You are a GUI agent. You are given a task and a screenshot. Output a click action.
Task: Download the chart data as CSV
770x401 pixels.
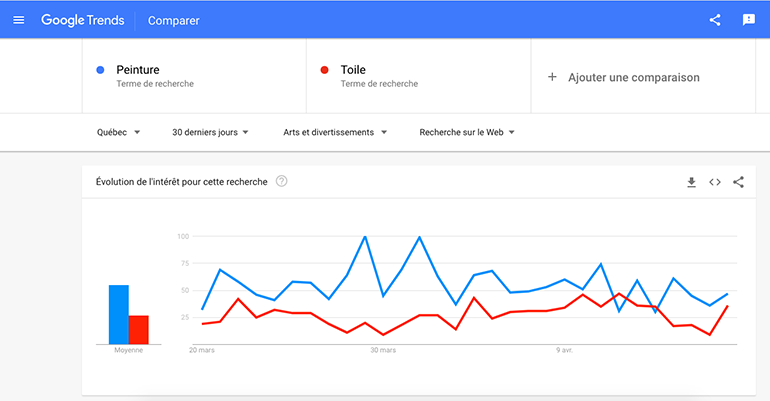(691, 182)
